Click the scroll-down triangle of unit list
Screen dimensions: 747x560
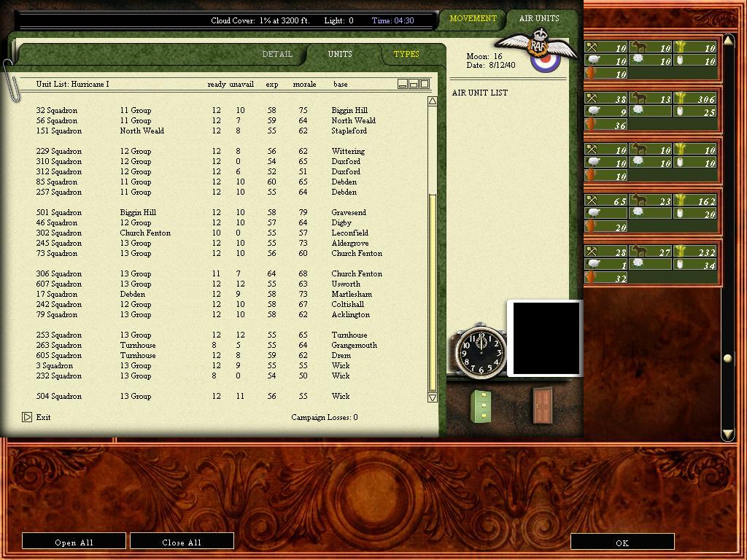click(432, 397)
